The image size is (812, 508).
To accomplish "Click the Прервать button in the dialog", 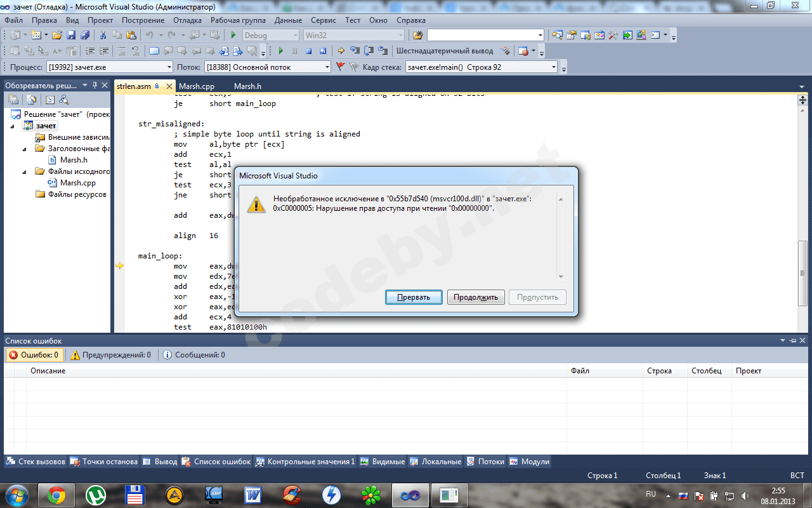I will point(414,297).
